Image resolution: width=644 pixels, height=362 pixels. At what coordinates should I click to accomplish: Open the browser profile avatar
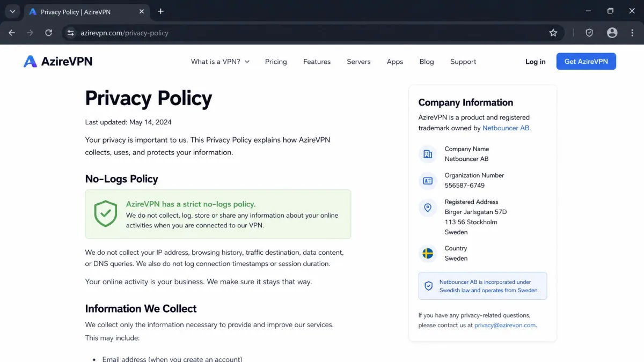coord(612,33)
